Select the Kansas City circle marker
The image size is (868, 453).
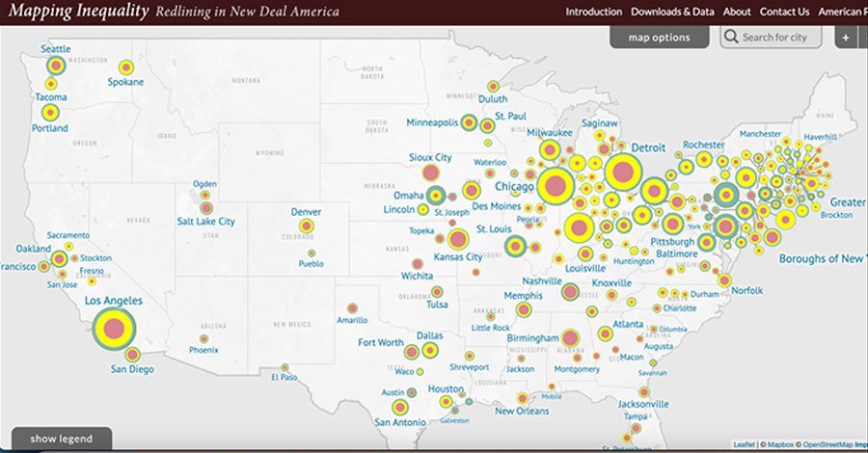(x=458, y=239)
